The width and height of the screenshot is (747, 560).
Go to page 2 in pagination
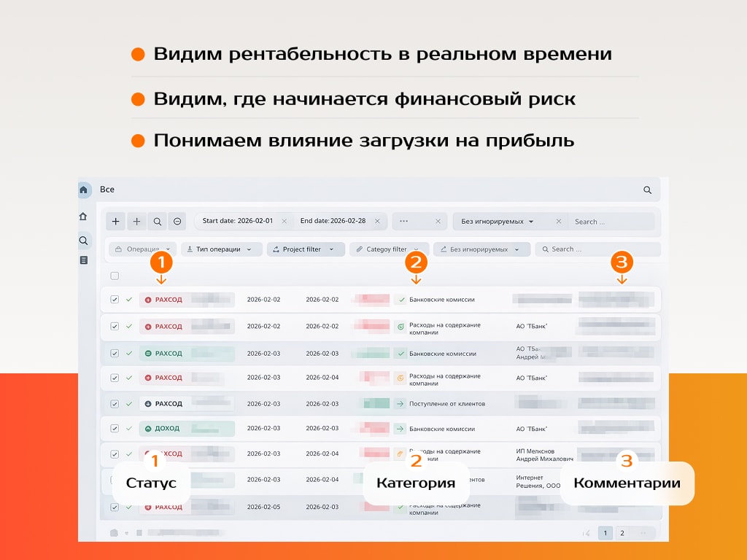coord(622,533)
